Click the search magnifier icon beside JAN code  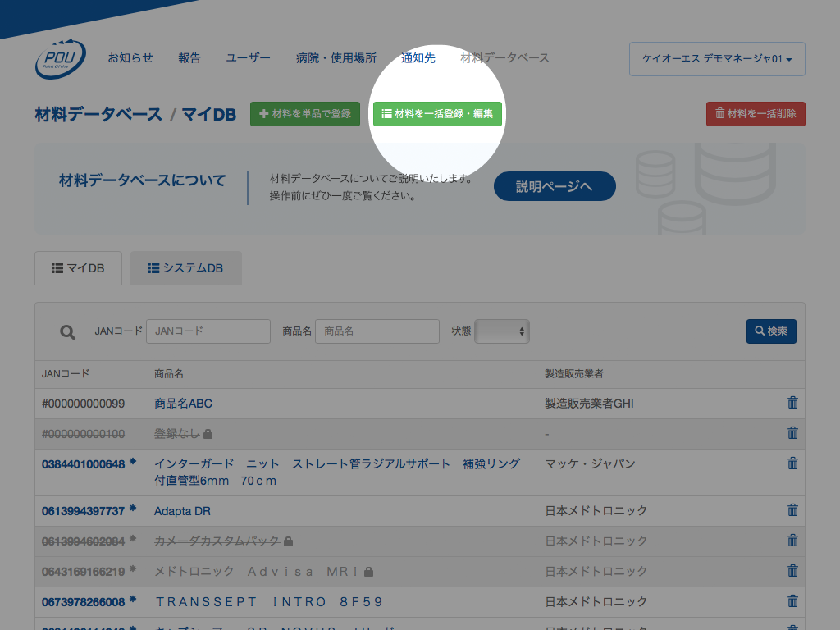[x=67, y=331]
